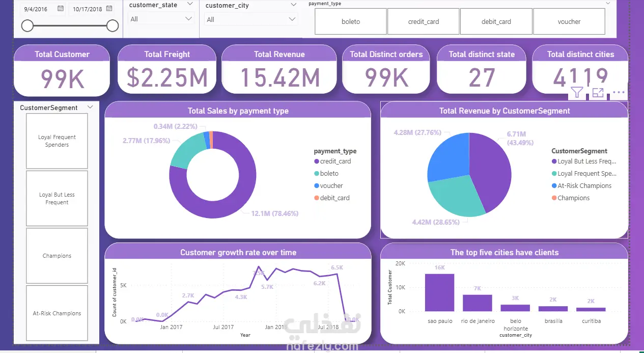Open the start date calendar picker
This screenshot has width=644, height=353.
tap(61, 9)
